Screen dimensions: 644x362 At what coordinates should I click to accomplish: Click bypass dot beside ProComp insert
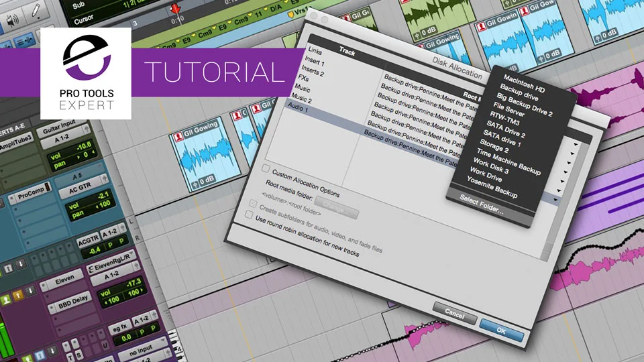tap(13, 200)
